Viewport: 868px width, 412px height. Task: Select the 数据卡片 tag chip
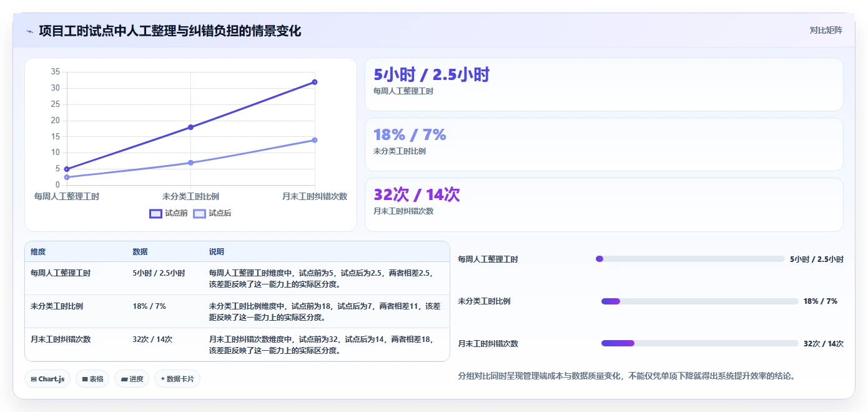177,379
